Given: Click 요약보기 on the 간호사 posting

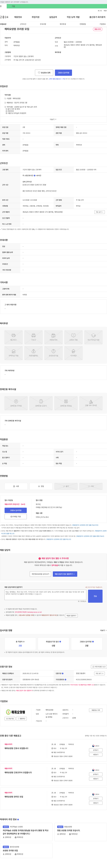Looking at the screenshot, I should [96, 750].
